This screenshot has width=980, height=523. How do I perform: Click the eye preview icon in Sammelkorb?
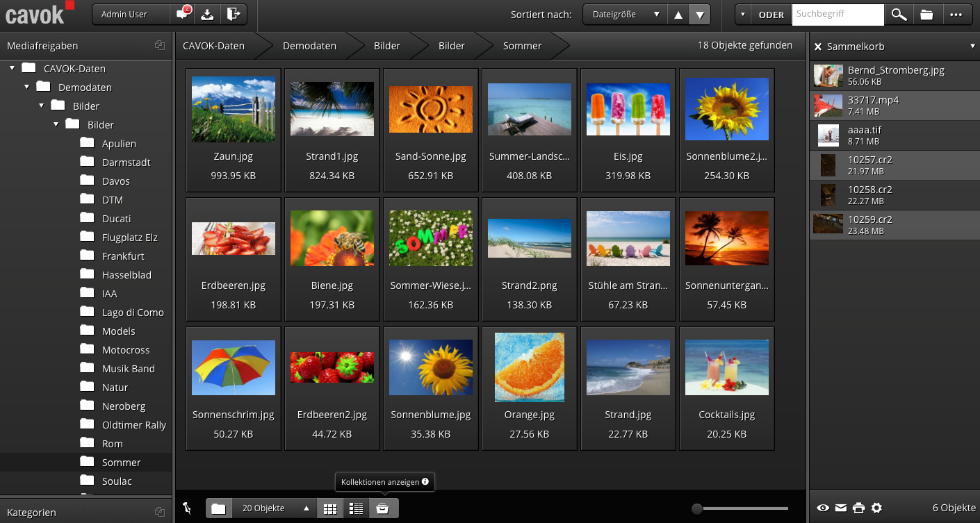point(823,508)
